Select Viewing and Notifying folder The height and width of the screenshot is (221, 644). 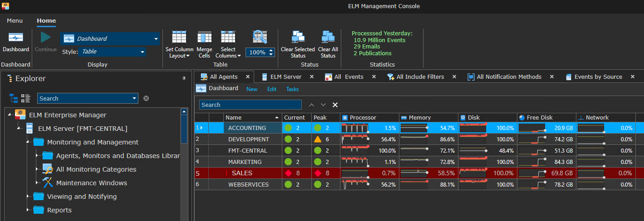(82, 197)
